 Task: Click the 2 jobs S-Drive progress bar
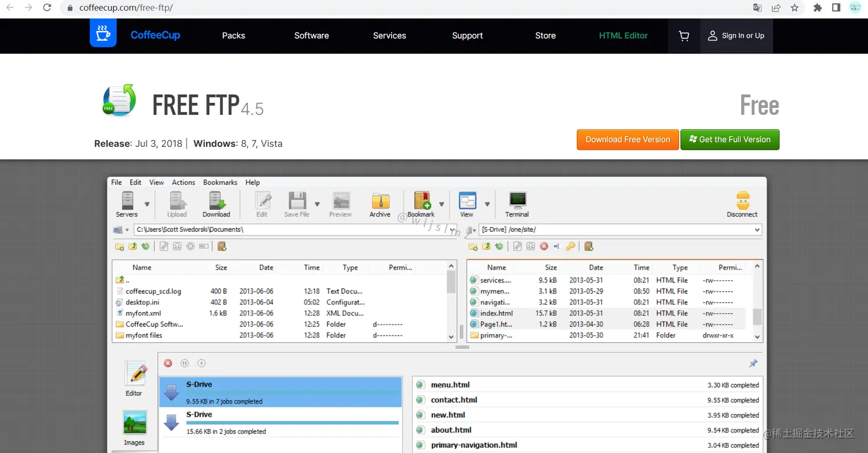tap(292, 423)
